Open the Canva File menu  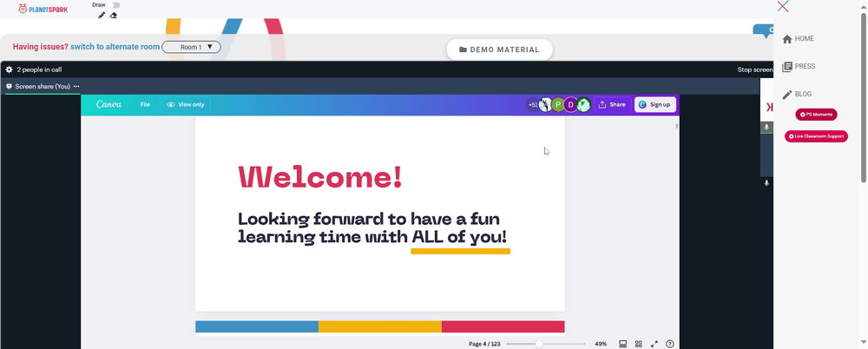point(145,104)
